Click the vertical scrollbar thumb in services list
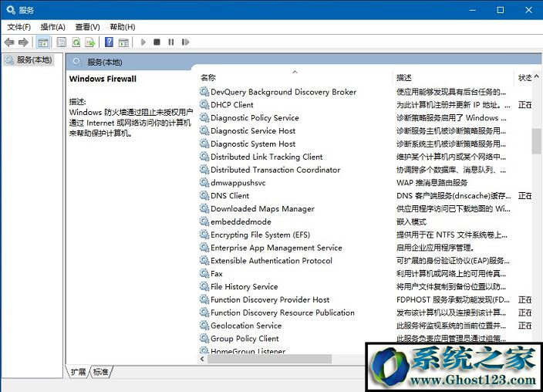The image size is (543, 392). click(536, 140)
